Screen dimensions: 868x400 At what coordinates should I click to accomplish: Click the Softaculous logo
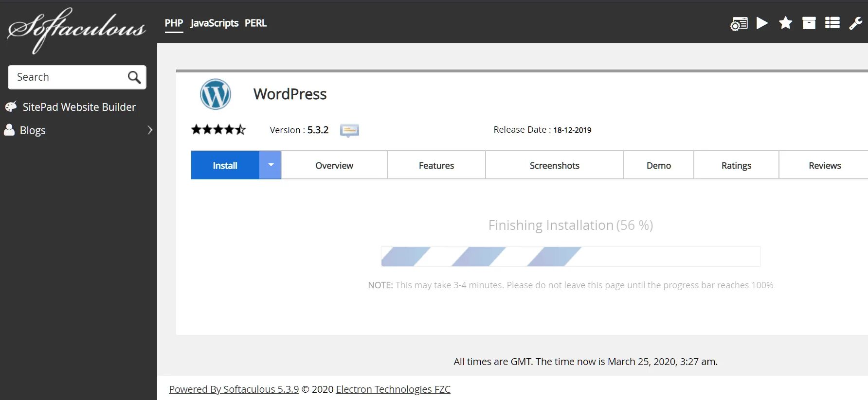pyautogui.click(x=76, y=30)
